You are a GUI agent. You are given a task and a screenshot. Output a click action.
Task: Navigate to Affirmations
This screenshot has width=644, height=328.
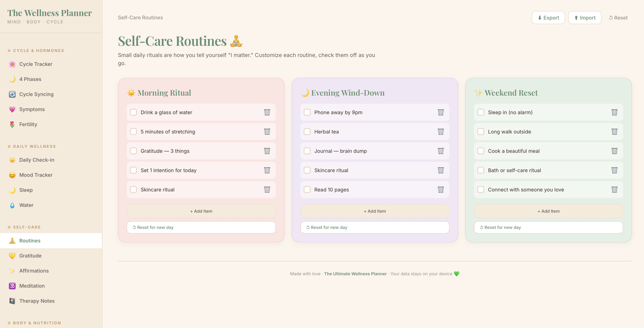tap(51, 271)
